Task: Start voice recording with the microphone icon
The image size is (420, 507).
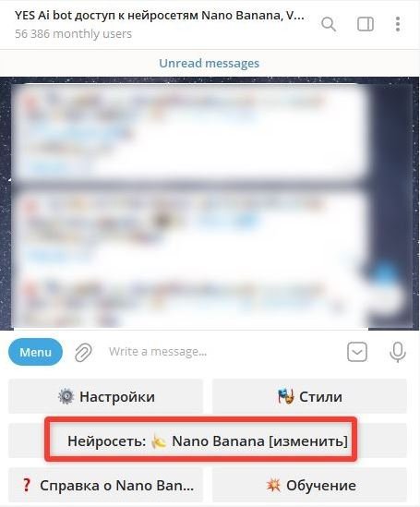Action: click(397, 352)
